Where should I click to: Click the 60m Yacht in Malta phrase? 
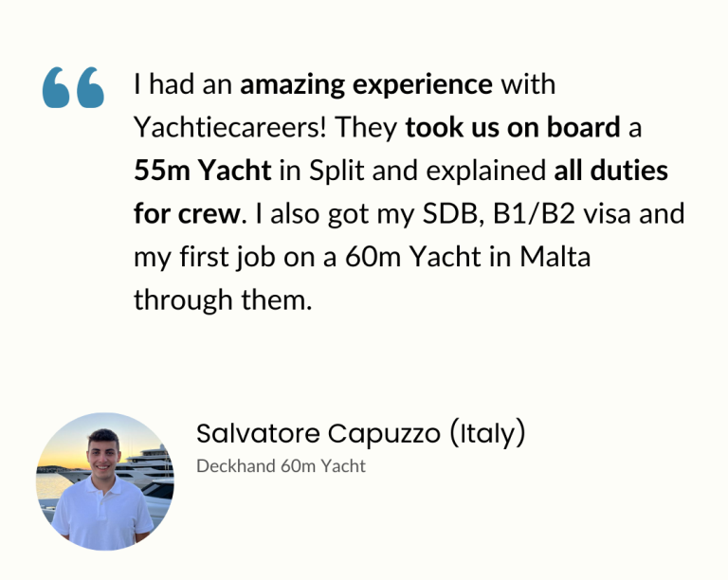(x=467, y=257)
